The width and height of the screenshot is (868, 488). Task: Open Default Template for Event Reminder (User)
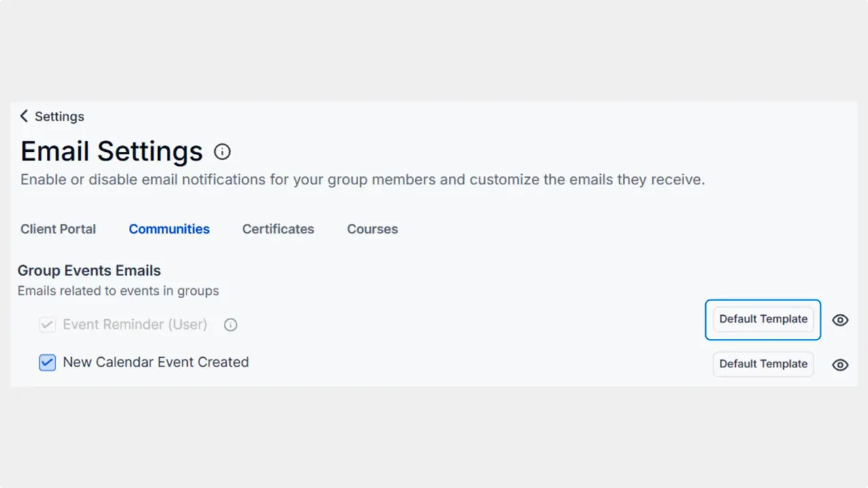pyautogui.click(x=763, y=319)
